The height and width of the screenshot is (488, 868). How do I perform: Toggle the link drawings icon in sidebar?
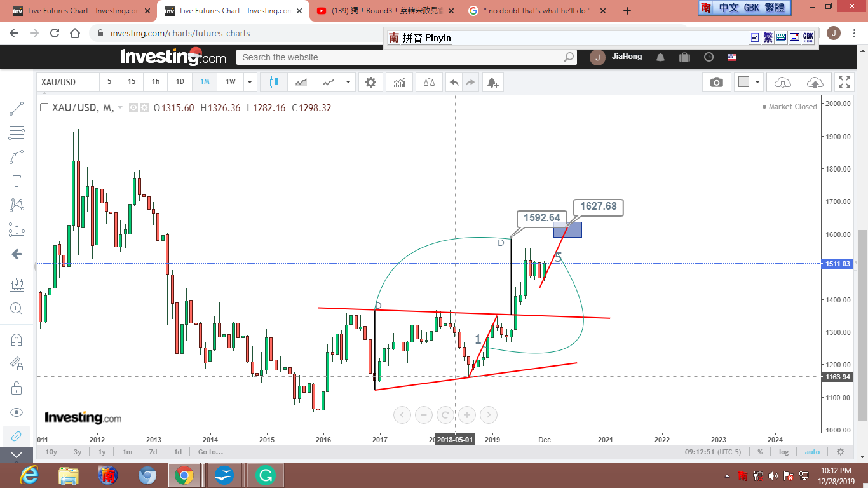tap(17, 436)
